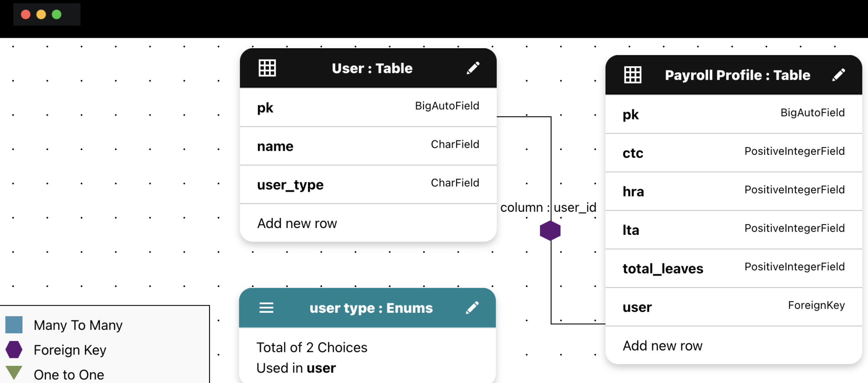Select the user ForeignKey row
868x383 pixels.
pyautogui.click(x=734, y=307)
